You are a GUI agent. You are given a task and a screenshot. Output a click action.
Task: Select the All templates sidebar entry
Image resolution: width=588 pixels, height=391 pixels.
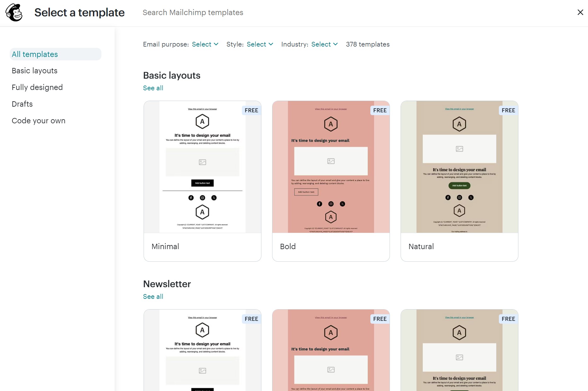[x=34, y=54]
